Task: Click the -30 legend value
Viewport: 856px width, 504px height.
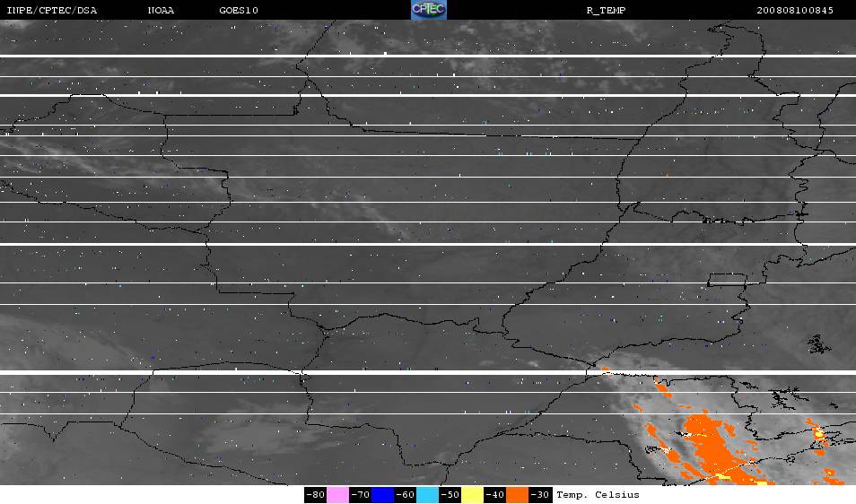Action: [540, 495]
